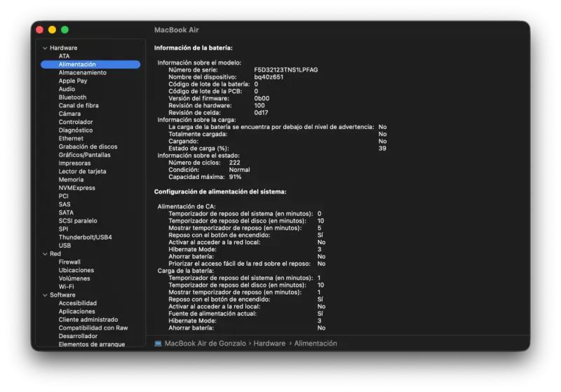Screen dimensions: 561x392
Task: Click the laptop icon in path bar
Action: click(x=158, y=344)
